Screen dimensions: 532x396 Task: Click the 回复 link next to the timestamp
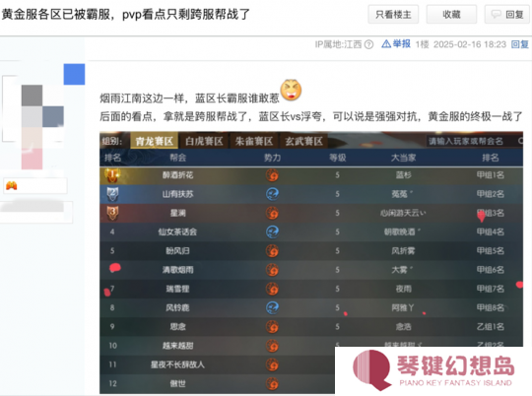pyautogui.click(x=520, y=44)
